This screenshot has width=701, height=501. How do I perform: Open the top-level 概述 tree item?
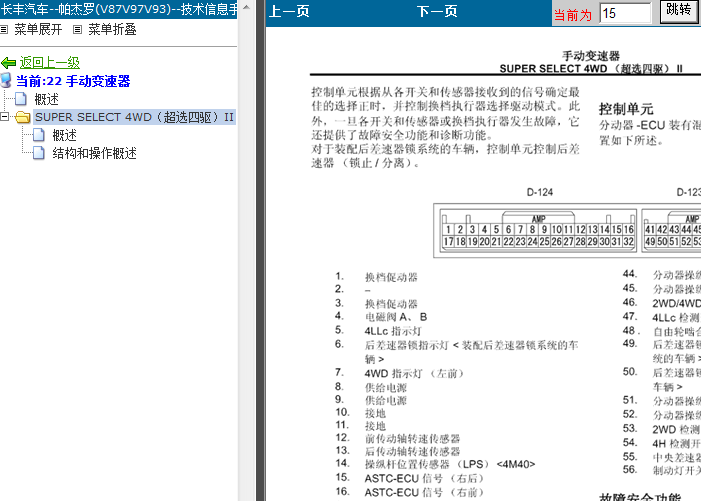[46, 99]
